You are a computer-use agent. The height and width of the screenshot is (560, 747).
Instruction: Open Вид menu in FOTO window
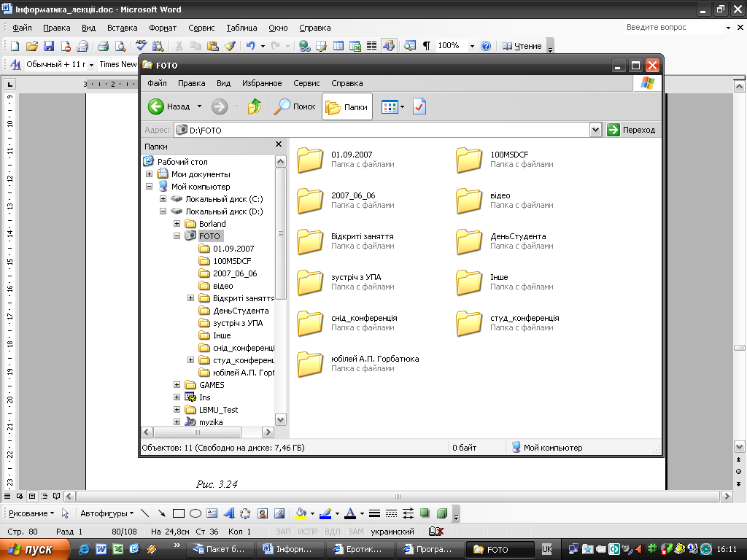[x=223, y=83]
